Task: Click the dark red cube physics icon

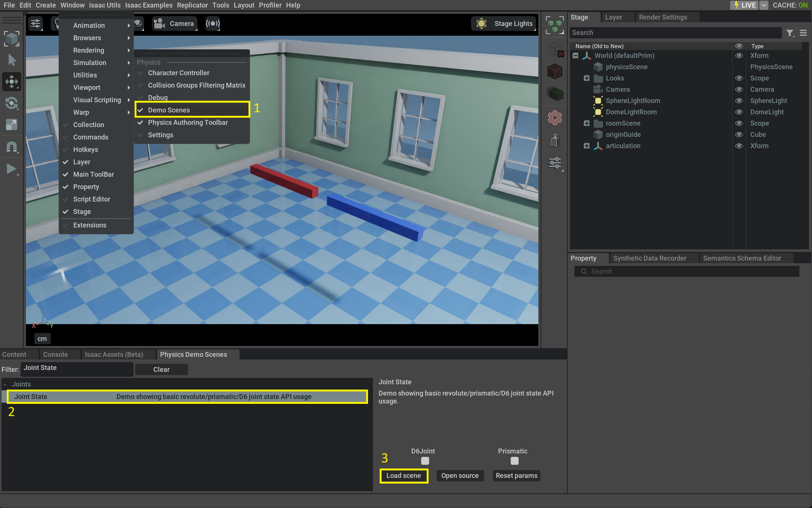Action: [554, 71]
